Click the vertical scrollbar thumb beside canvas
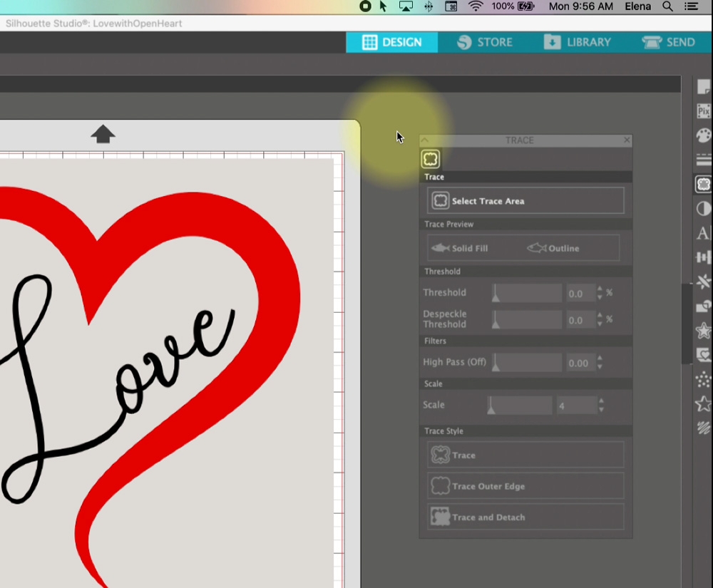Screen dimensions: 713x588 point(686,324)
